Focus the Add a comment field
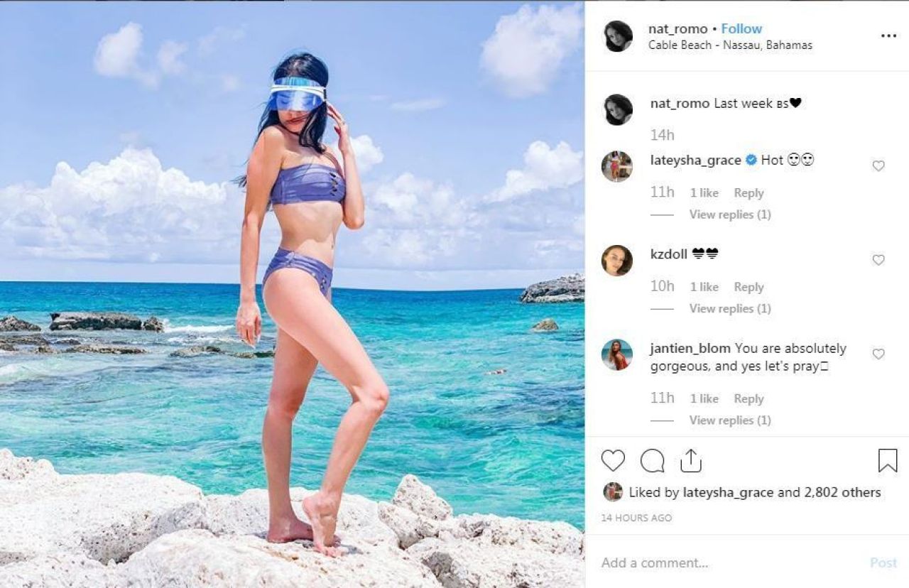The width and height of the screenshot is (909, 588). 731,562
